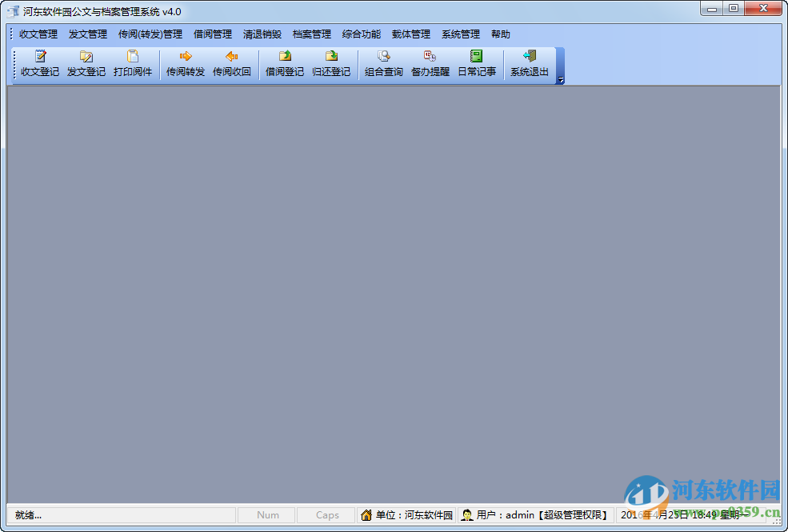The image size is (788, 532).
Task: Open 借阅登记 borrowing registration
Action: [x=284, y=64]
